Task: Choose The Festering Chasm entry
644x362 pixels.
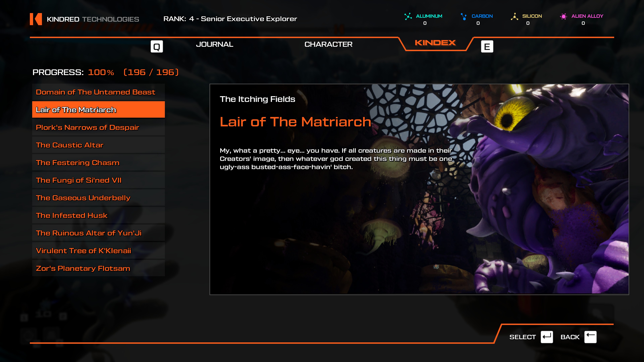Action: tap(98, 162)
